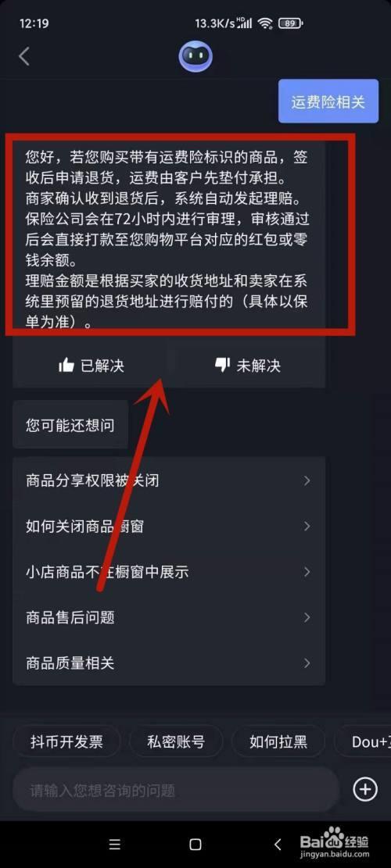This screenshot has height=868, width=391.
Task: Tap the Android recent apps menu icon
Action: coord(115,845)
